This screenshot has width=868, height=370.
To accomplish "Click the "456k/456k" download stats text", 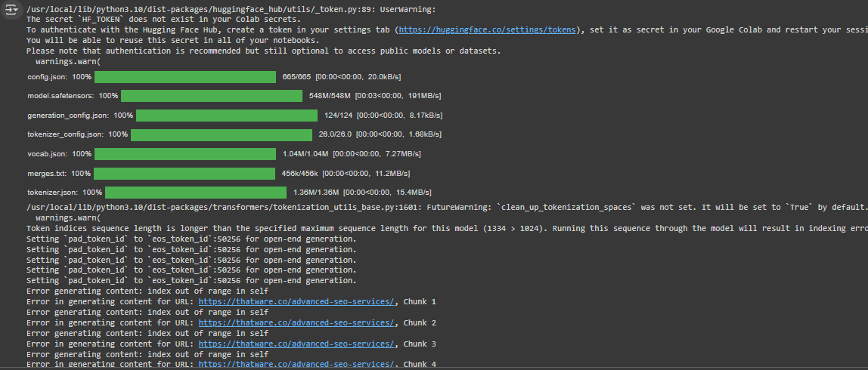I will 346,174.
